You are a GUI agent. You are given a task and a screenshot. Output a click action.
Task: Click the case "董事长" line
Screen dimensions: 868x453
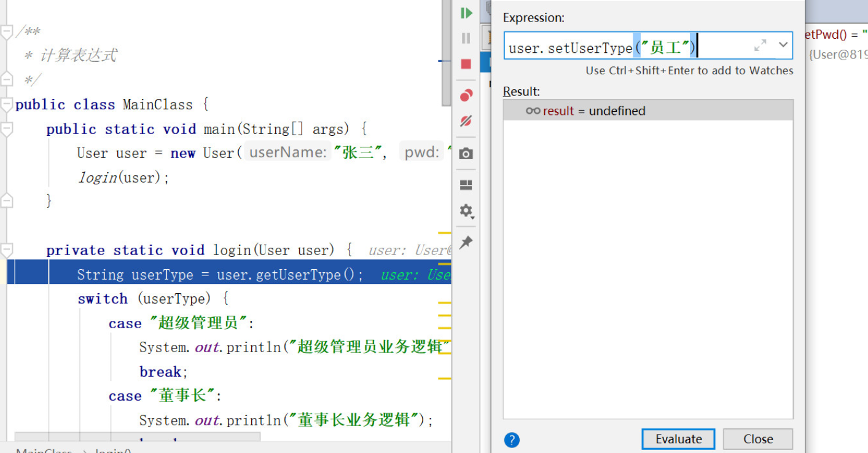pos(165,396)
